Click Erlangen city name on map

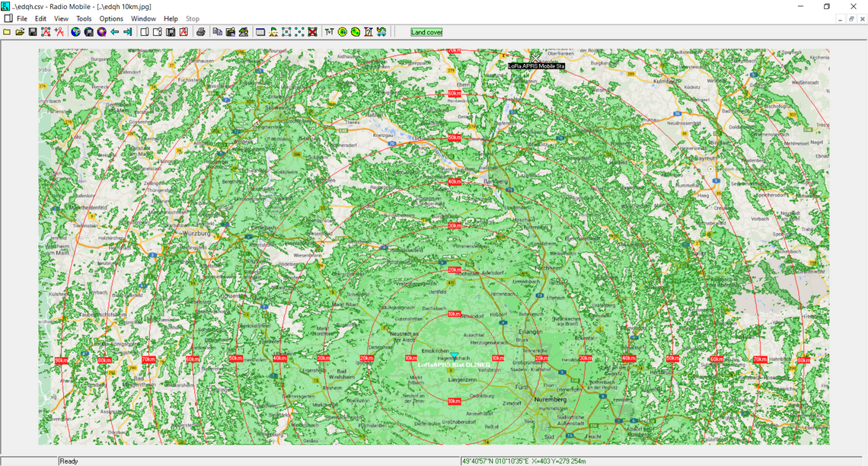(531, 331)
